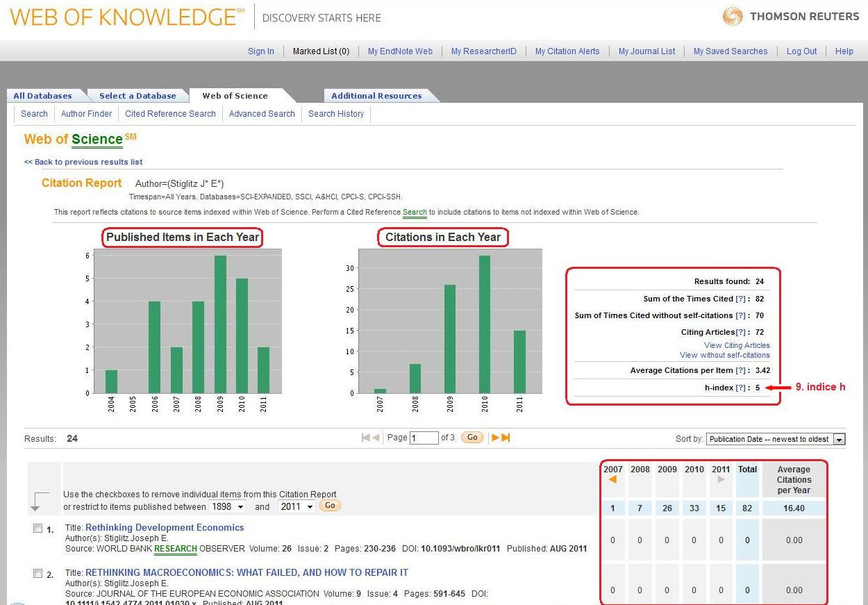Tick checkbox for Rethinking Development Economics
The image size is (868, 605).
tap(37, 529)
